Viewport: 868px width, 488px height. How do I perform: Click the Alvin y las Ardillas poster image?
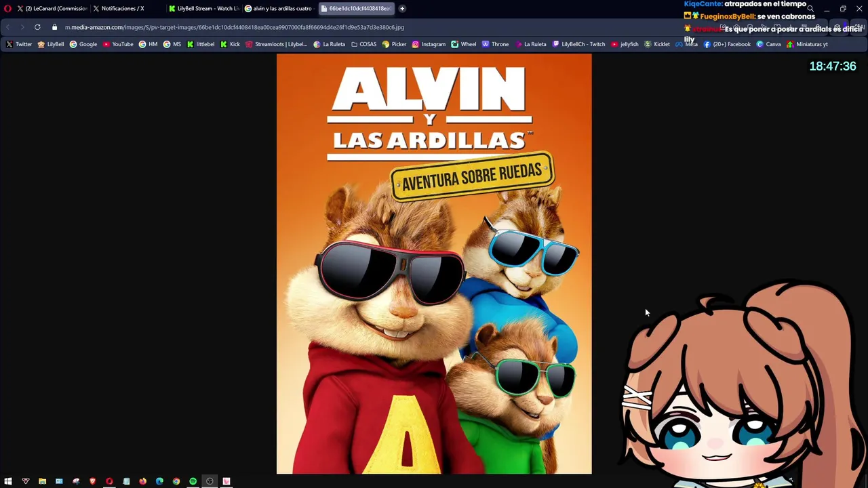[434, 264]
